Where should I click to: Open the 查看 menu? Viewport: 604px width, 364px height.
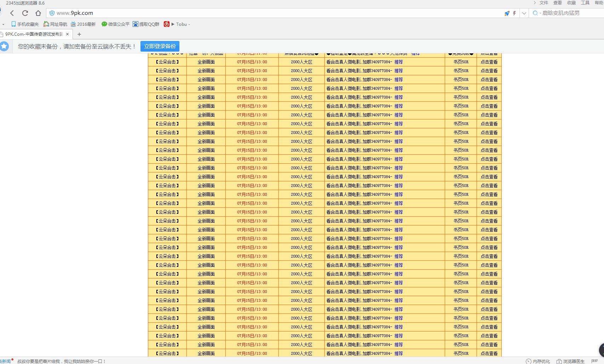click(x=558, y=3)
